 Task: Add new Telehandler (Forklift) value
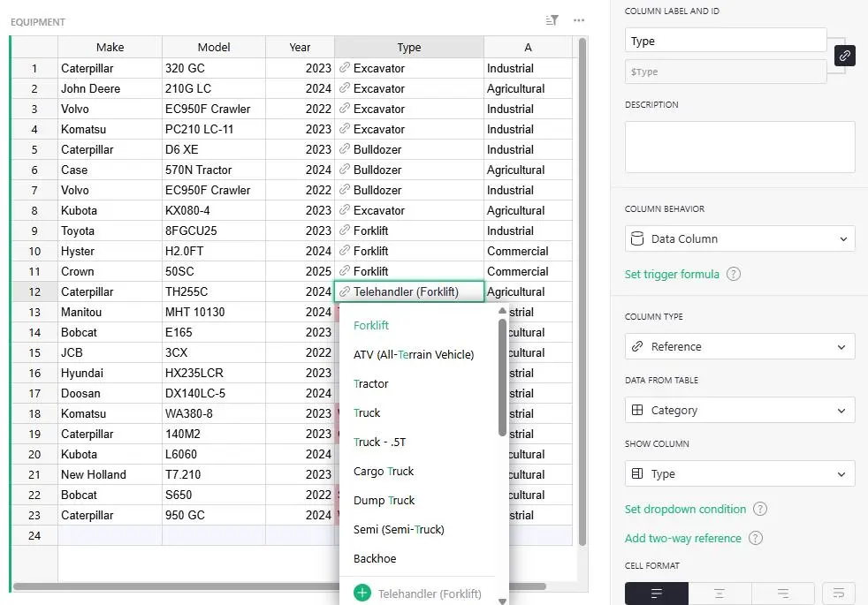click(x=418, y=594)
